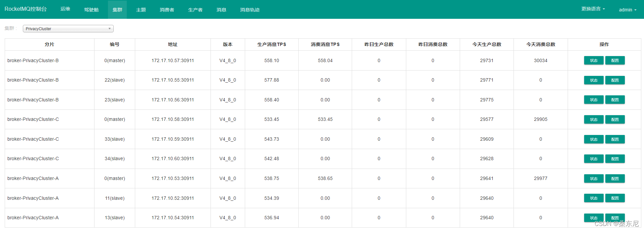Go to the 消息 message tab
The image size is (644, 230).
(221, 9)
